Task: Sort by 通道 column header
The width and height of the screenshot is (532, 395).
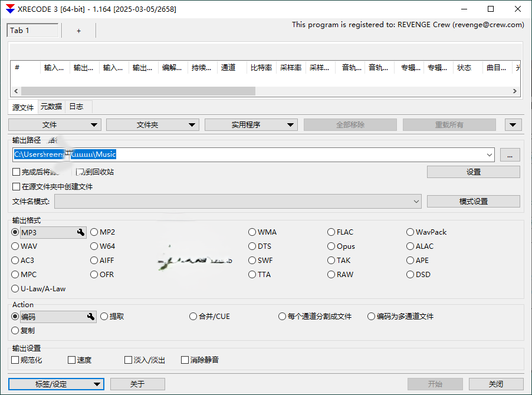Action: coord(232,68)
